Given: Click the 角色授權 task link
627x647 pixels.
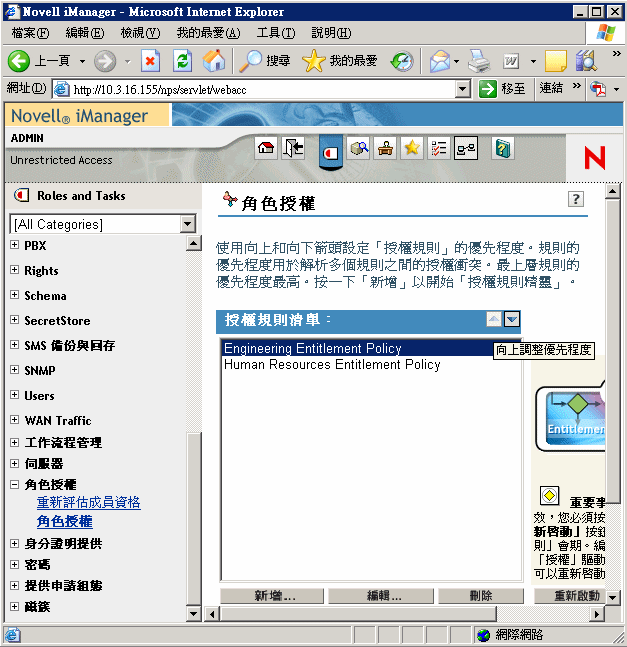Looking at the screenshot, I should 64,521.
